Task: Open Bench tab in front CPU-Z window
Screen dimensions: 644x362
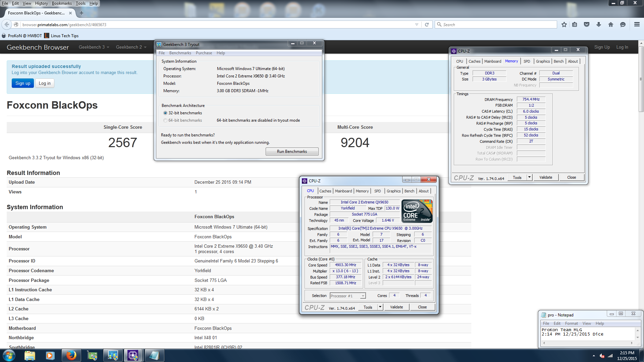Action: click(x=409, y=191)
